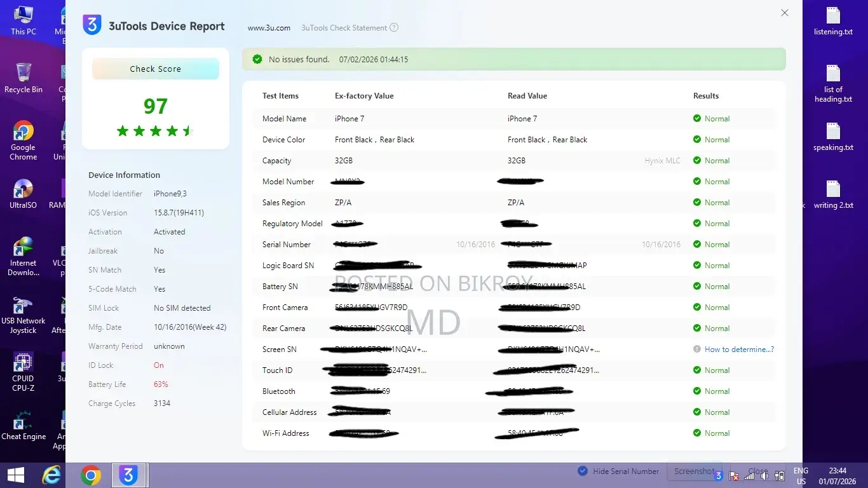This screenshot has width=868, height=488.
Task: Open the www.3u.com link
Action: click(269, 28)
